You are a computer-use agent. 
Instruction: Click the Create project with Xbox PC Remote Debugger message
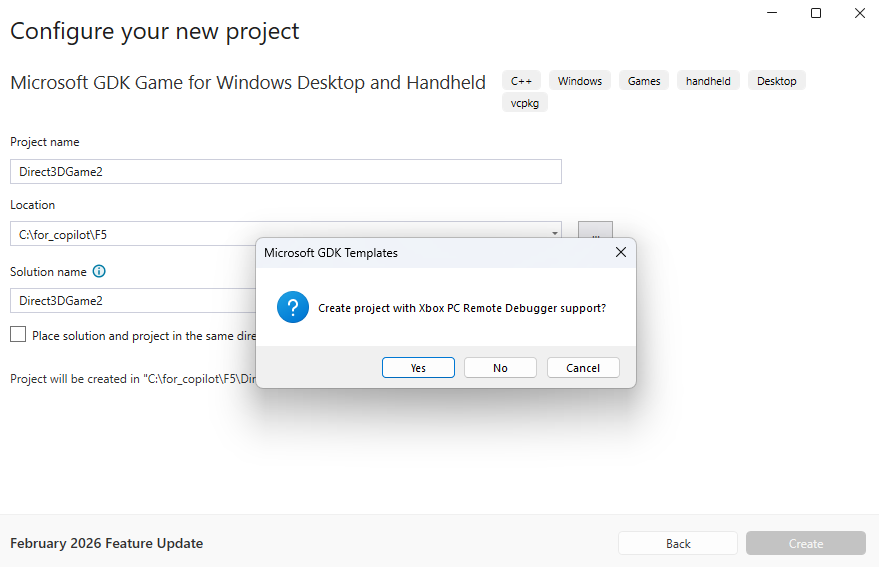[x=462, y=308]
